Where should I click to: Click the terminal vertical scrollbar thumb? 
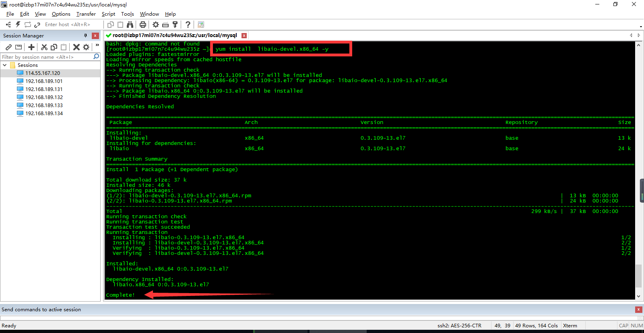click(638, 276)
